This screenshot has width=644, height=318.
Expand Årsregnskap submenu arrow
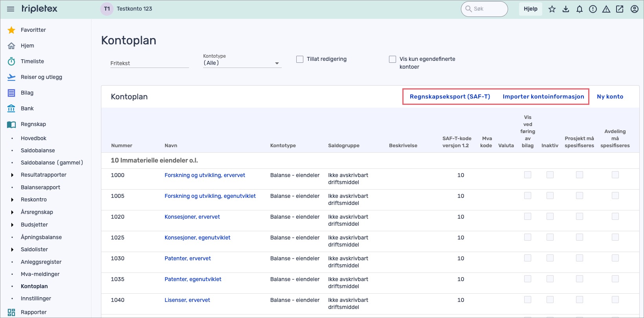click(12, 212)
